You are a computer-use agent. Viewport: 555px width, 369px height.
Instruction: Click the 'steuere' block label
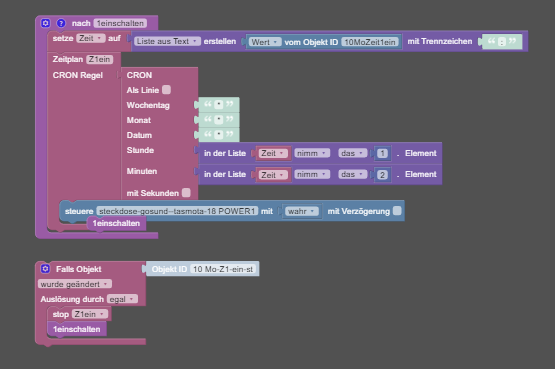click(79, 211)
